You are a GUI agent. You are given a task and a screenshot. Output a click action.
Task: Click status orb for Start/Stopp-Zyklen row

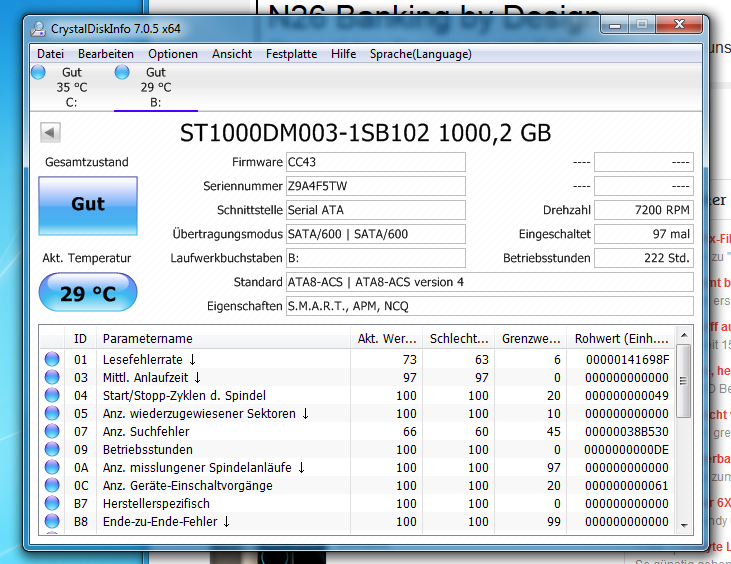click(x=52, y=395)
